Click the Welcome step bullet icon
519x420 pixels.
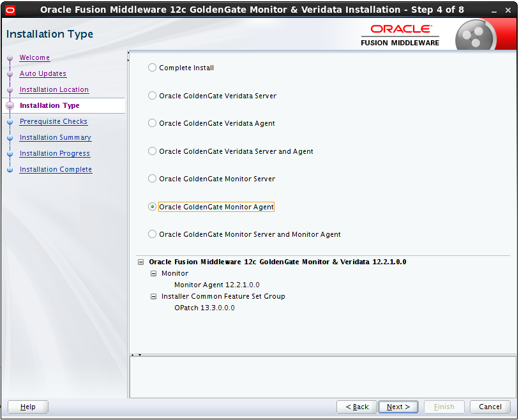click(x=10, y=58)
